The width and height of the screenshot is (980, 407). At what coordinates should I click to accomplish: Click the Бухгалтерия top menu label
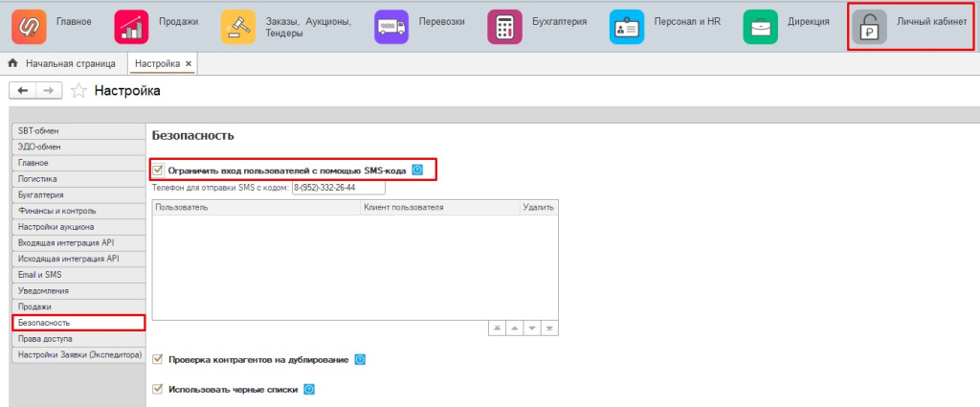click(559, 22)
